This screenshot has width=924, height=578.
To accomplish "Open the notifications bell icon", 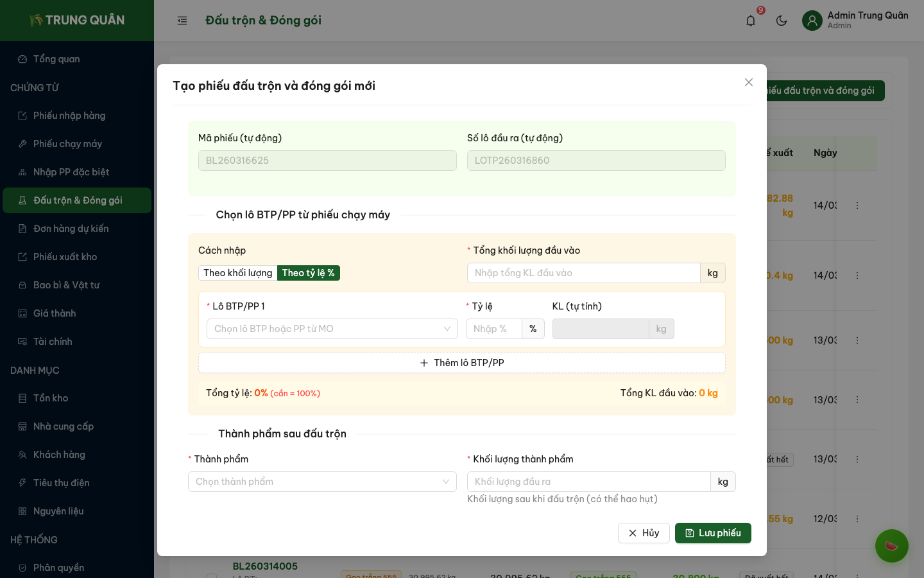I will [751, 21].
